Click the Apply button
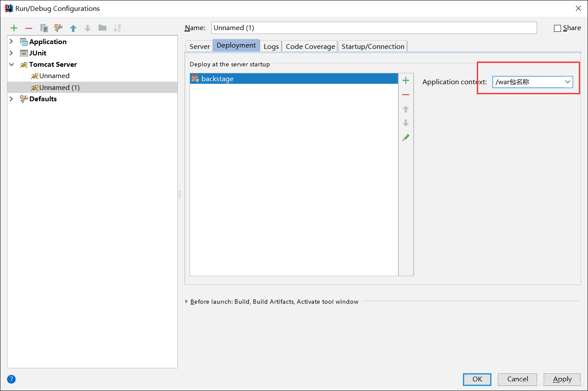Image resolution: width=588 pixels, height=391 pixels. (x=562, y=379)
